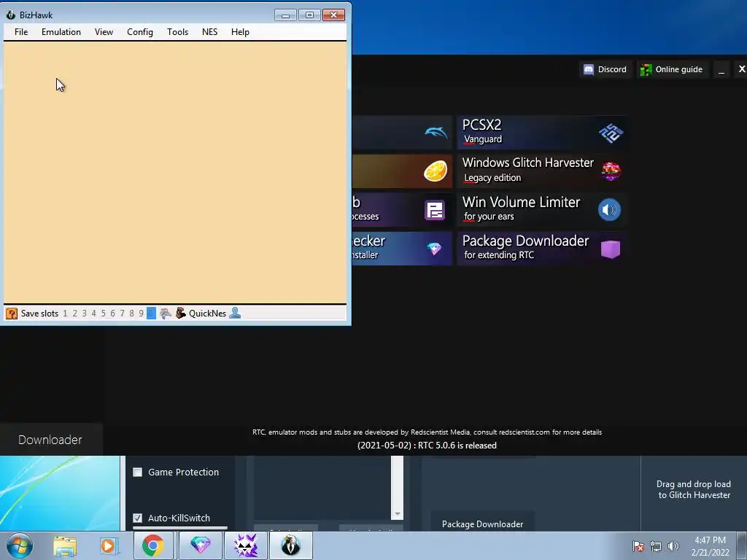Open the Help menu in BizHawk

[x=240, y=32]
